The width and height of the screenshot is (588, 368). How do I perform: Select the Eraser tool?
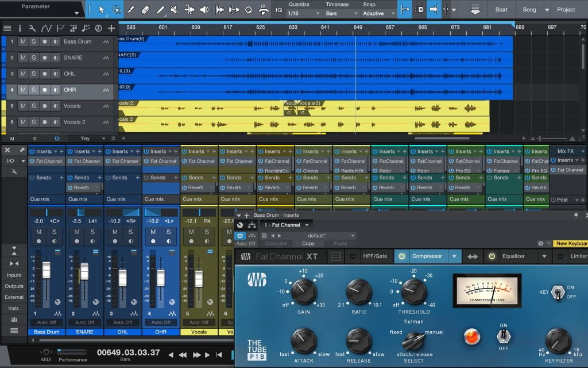145,10
